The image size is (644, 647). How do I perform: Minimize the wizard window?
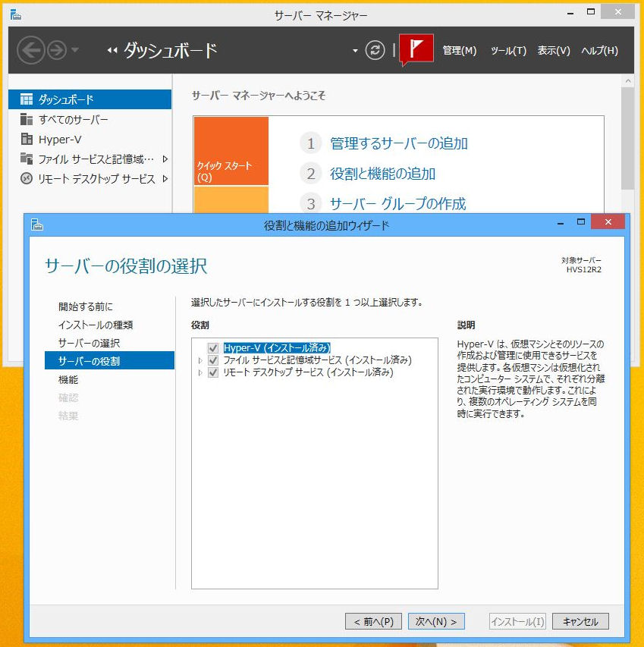click(x=561, y=223)
